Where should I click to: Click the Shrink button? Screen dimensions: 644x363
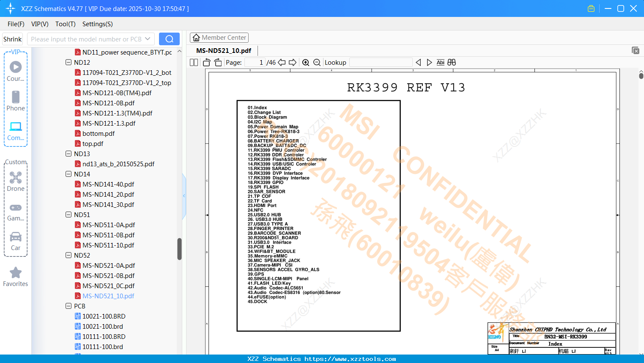13,39
